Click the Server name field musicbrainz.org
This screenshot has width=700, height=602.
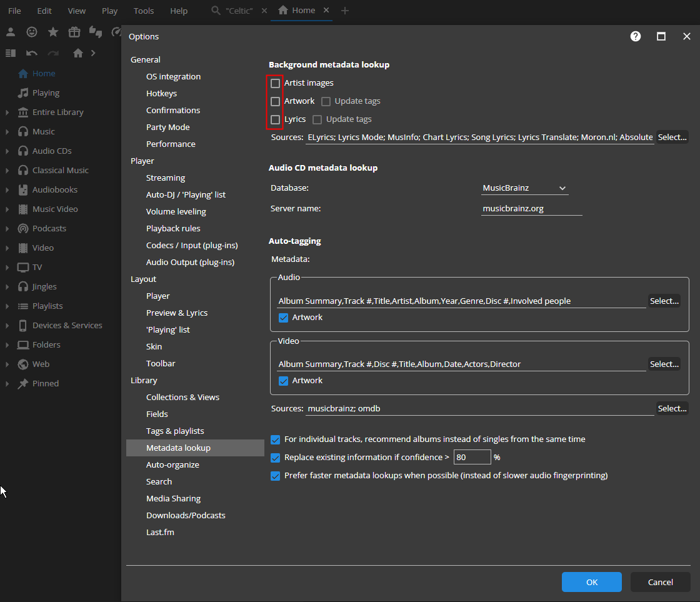pos(532,209)
